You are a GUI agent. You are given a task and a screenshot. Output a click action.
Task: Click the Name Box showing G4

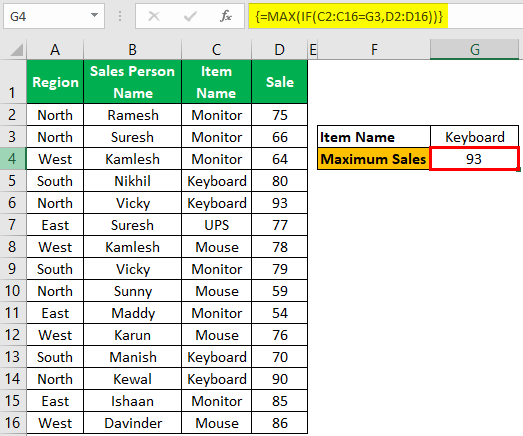click(54, 16)
